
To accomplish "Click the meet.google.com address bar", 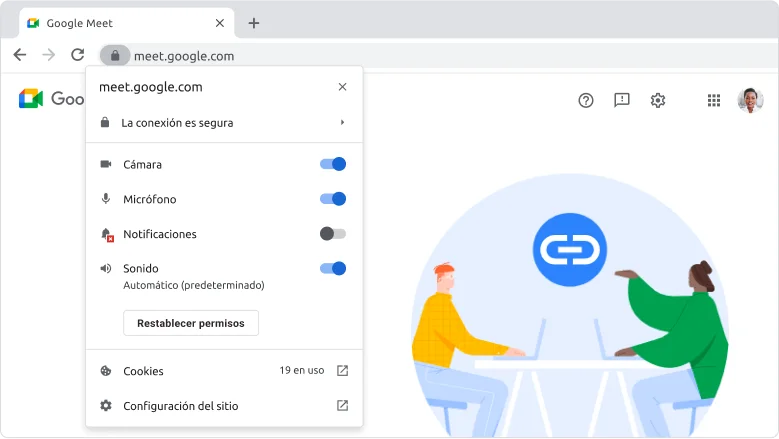I will point(437,56).
